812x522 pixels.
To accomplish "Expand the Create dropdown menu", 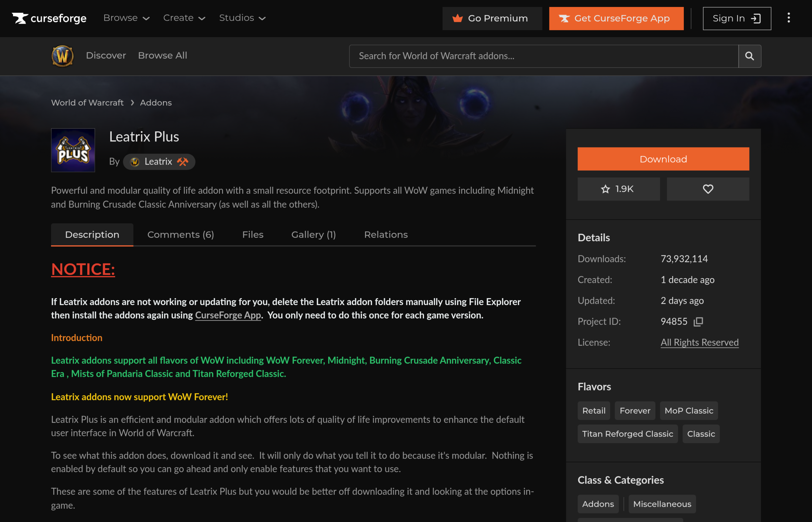I will click(x=184, y=18).
